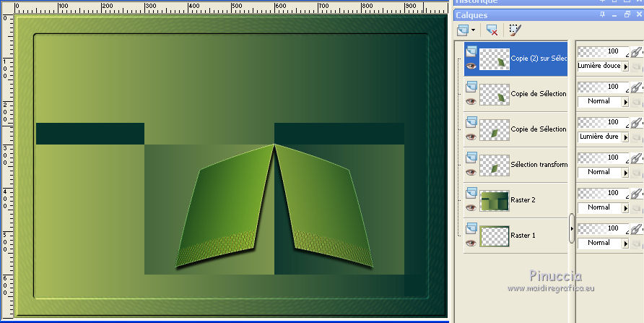The width and height of the screenshot is (644, 323).
Task: Click the Edit Selection brush icon
Action: [515, 30]
